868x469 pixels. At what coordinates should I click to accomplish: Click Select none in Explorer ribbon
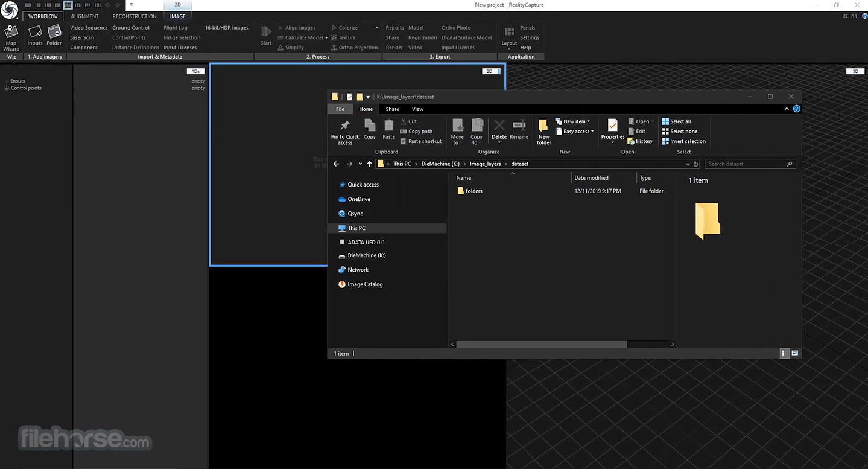point(680,132)
